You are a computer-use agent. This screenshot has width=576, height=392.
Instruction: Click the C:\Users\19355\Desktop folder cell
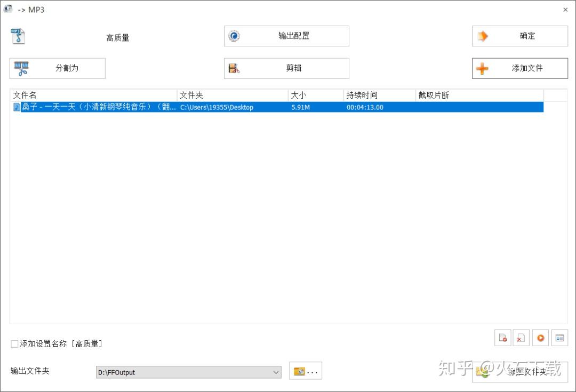click(217, 107)
